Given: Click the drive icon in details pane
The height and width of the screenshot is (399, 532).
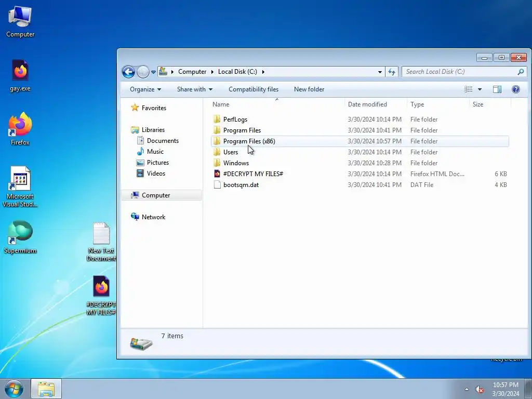Looking at the screenshot, I should coord(141,344).
